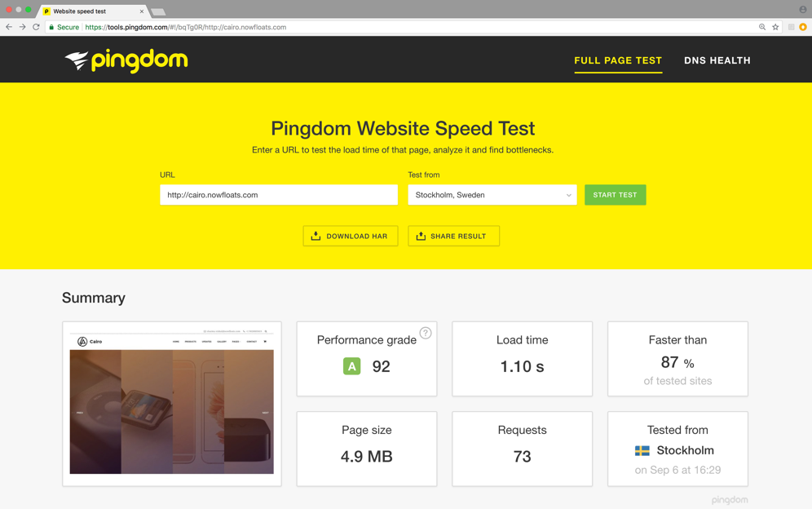Click the START TEST button
812x509 pixels.
[x=616, y=195]
